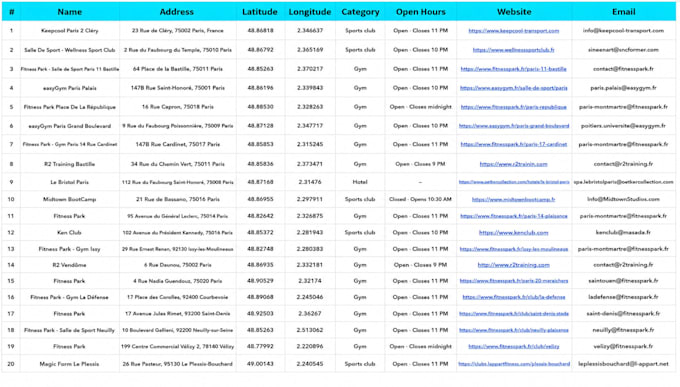The height and width of the screenshot is (387, 680).
Task: Open the R2 Training Bastille website link
Action: tap(513, 164)
